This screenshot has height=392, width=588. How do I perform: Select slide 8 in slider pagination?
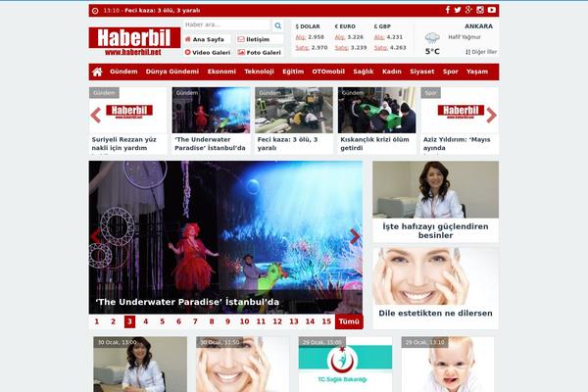coord(212,321)
